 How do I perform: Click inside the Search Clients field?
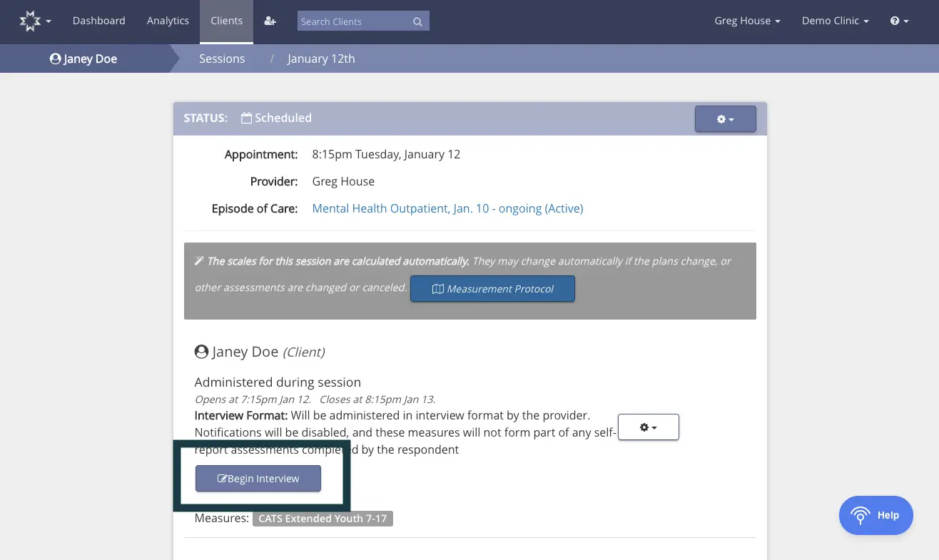click(x=350, y=21)
